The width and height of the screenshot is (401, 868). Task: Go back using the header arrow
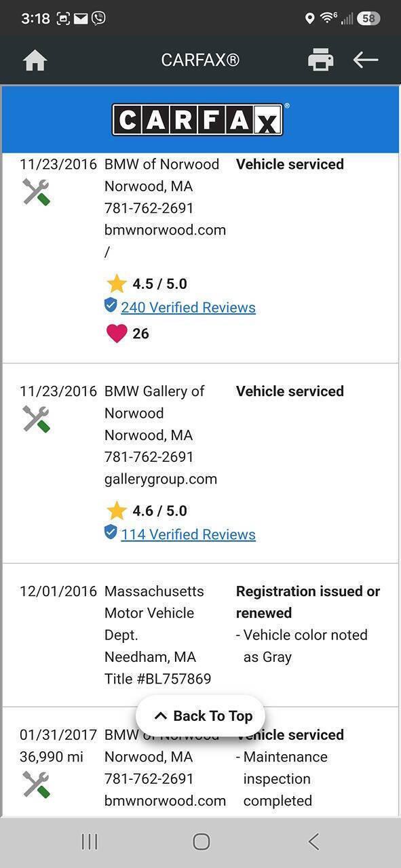pos(365,60)
